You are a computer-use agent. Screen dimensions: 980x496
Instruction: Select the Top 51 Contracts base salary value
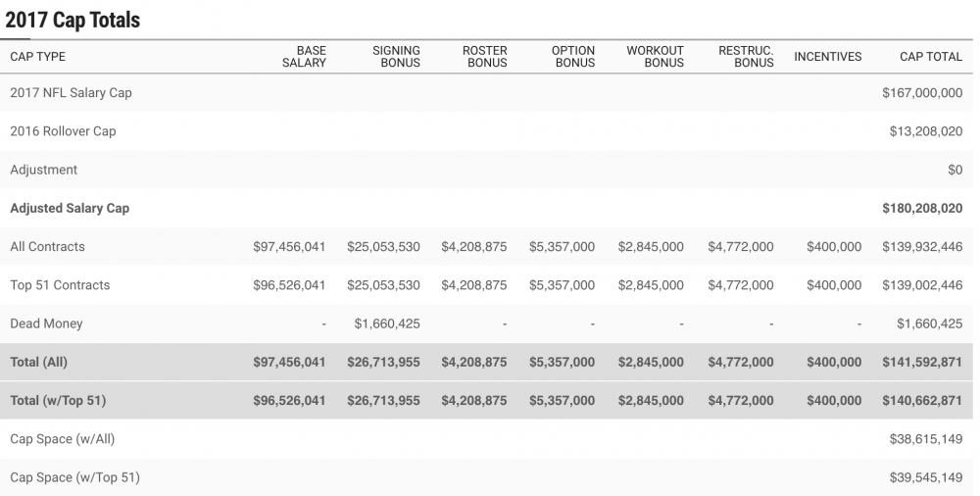point(289,285)
